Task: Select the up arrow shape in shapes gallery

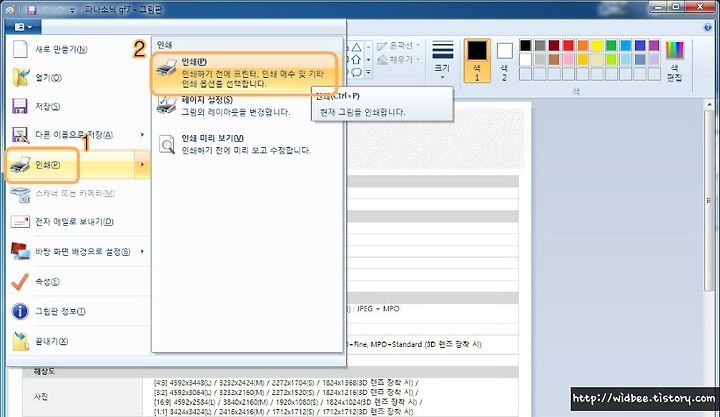Action: [x=356, y=60]
